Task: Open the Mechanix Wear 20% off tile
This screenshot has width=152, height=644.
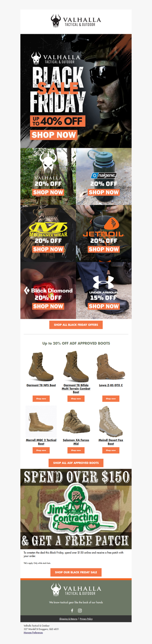Action: [48, 233]
